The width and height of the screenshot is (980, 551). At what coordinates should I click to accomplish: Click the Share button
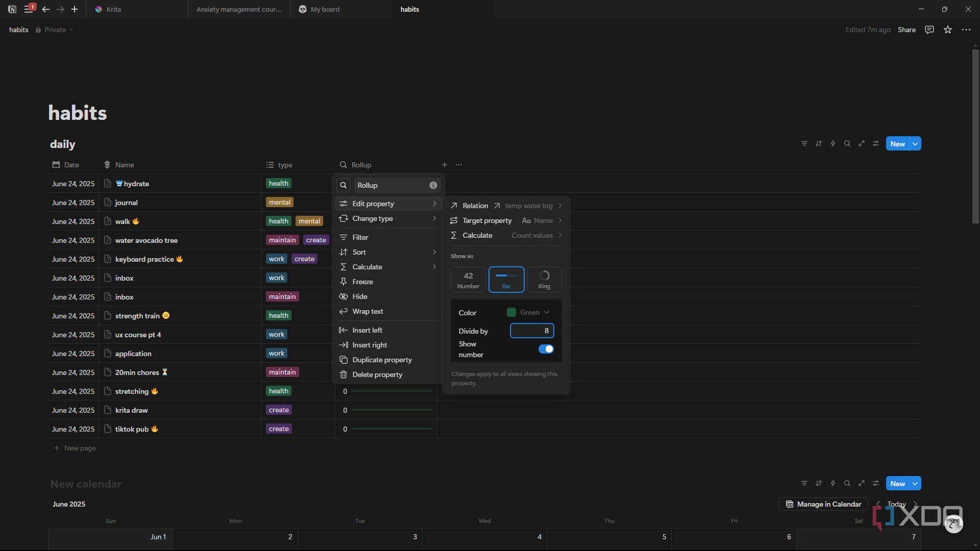[x=906, y=30]
